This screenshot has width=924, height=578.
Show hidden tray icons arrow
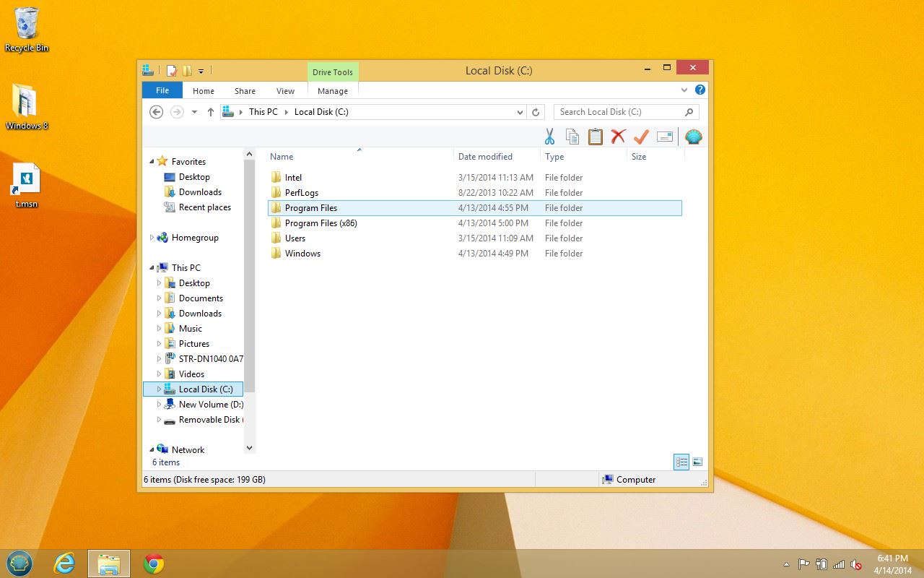click(x=786, y=564)
